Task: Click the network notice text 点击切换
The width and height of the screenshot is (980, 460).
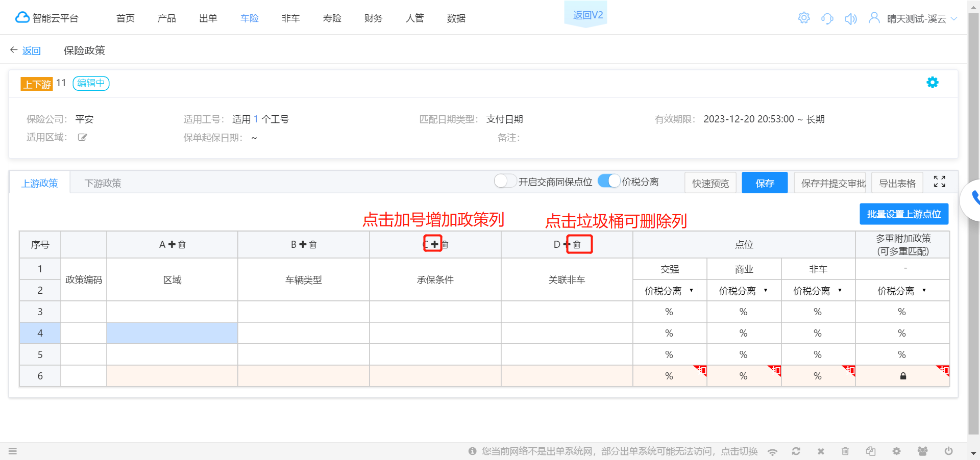Action: click(739, 451)
